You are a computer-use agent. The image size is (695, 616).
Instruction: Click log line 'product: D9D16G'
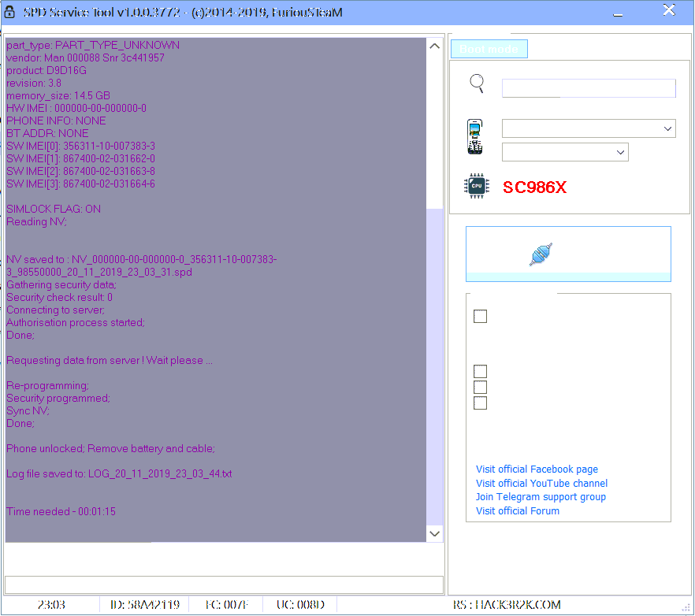click(46, 70)
